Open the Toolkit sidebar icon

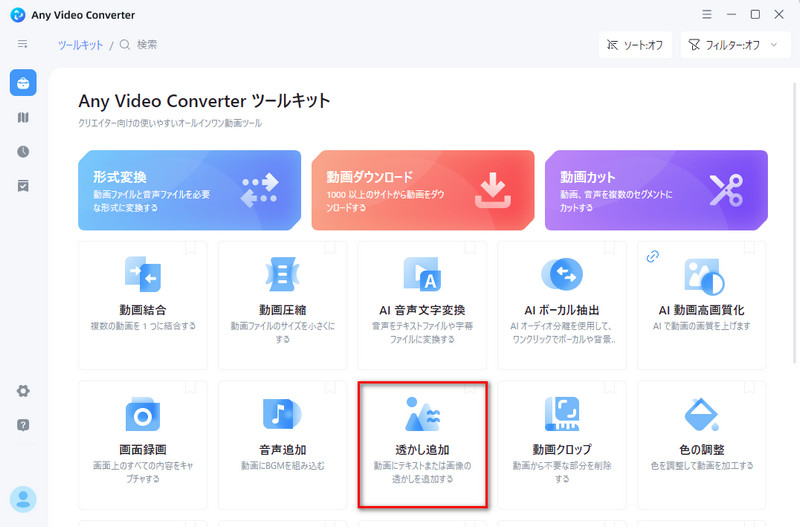[x=23, y=83]
